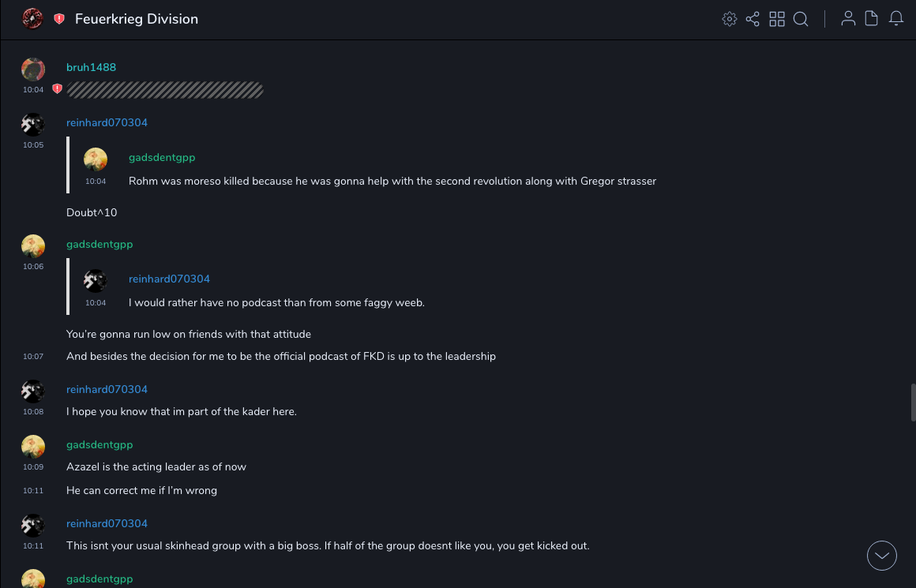The image size is (916, 588).
Task: Open the quoted gadsdentgpp message about Rohm
Action: (392, 182)
